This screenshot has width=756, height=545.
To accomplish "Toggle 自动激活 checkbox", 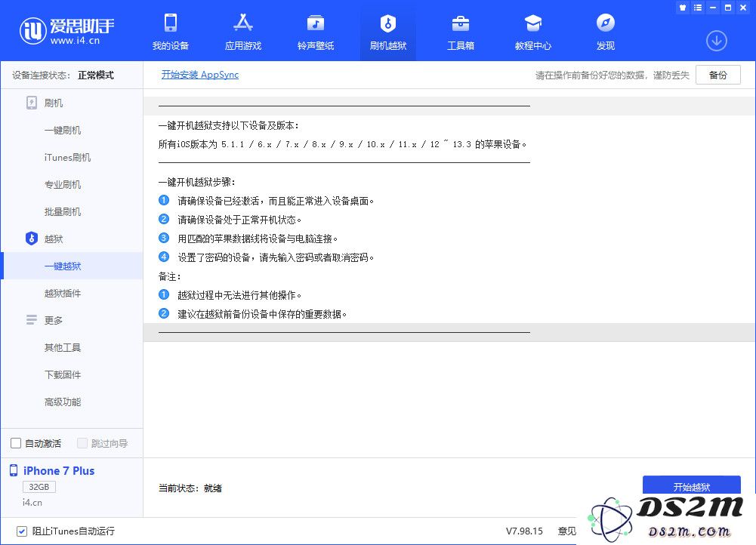I will [x=16, y=443].
